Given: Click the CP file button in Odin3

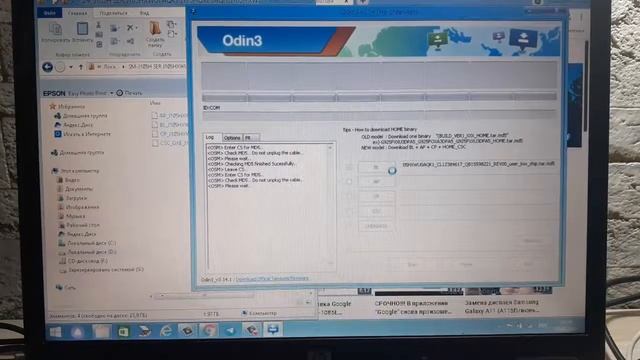Looking at the screenshot, I should click(x=376, y=196).
